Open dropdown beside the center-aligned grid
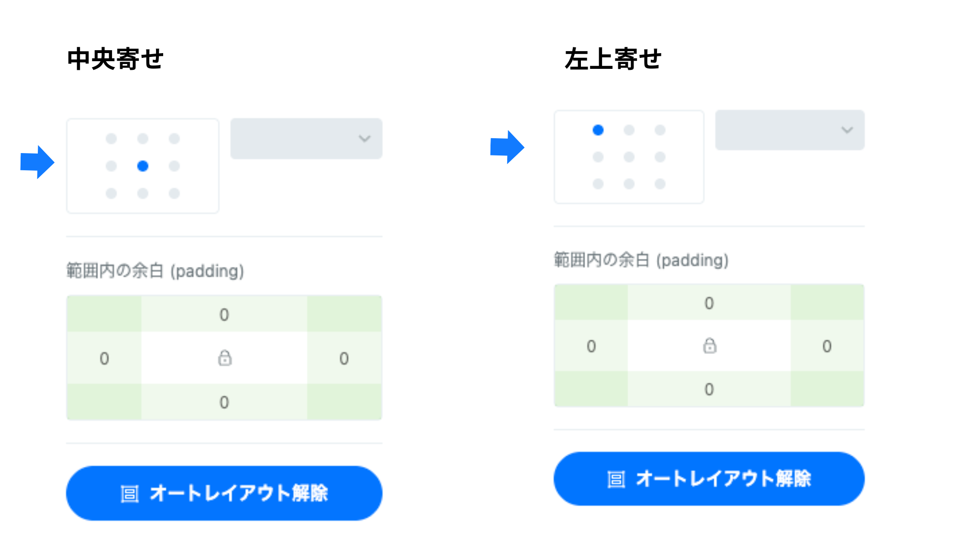The height and width of the screenshot is (551, 980). 306,139
